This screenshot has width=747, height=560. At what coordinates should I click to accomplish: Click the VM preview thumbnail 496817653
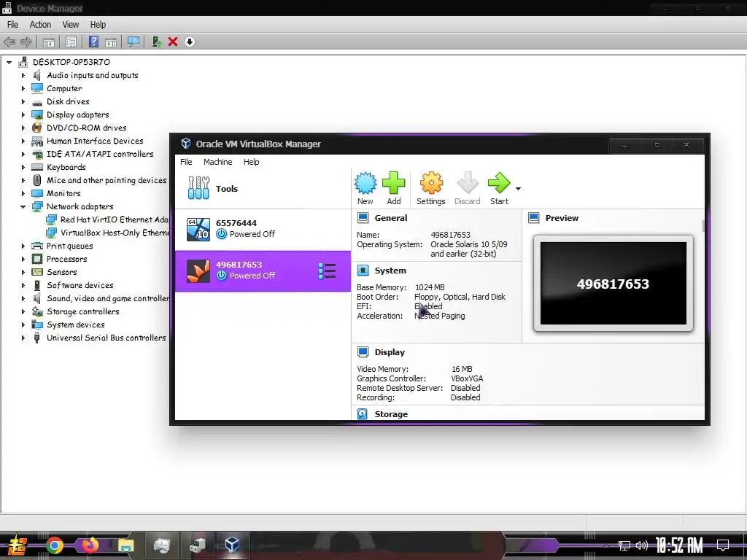pos(613,284)
